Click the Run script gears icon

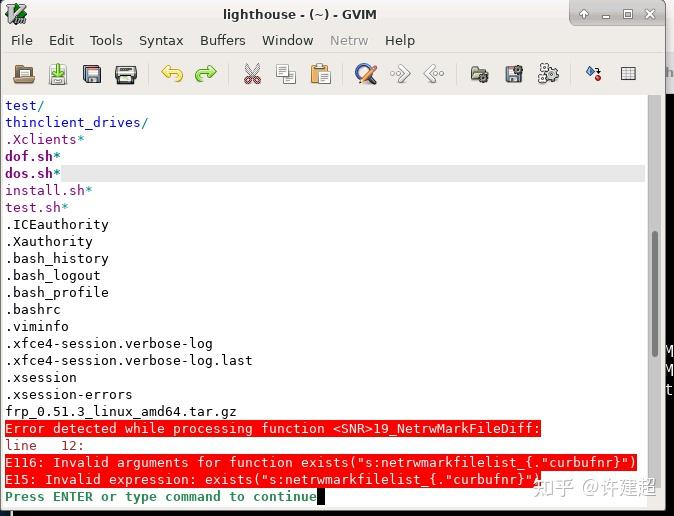click(x=548, y=74)
